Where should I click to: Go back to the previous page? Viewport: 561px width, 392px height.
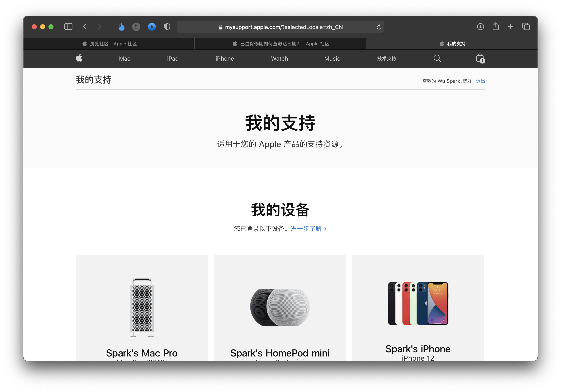85,27
